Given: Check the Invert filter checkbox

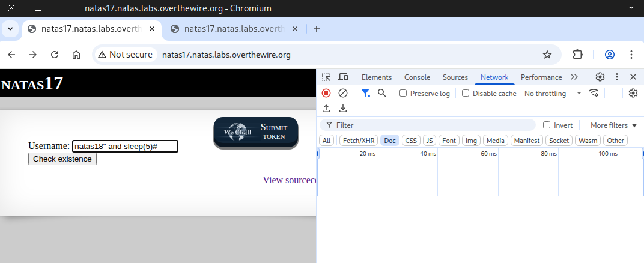Looking at the screenshot, I should (547, 125).
